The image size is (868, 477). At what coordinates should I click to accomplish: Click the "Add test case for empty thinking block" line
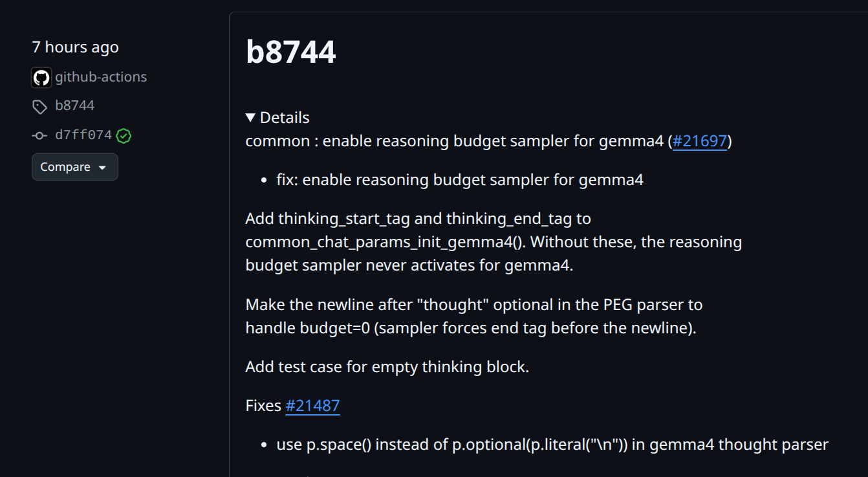click(387, 367)
